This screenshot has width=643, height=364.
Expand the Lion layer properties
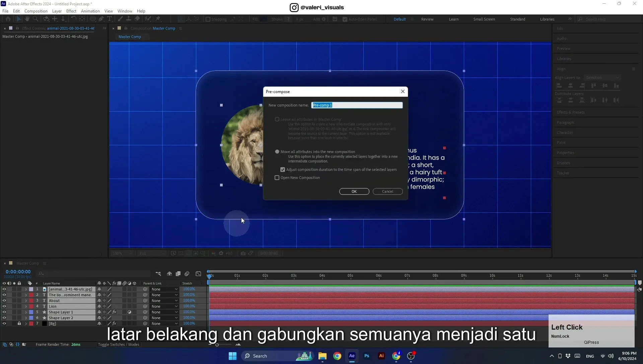pyautogui.click(x=26, y=306)
